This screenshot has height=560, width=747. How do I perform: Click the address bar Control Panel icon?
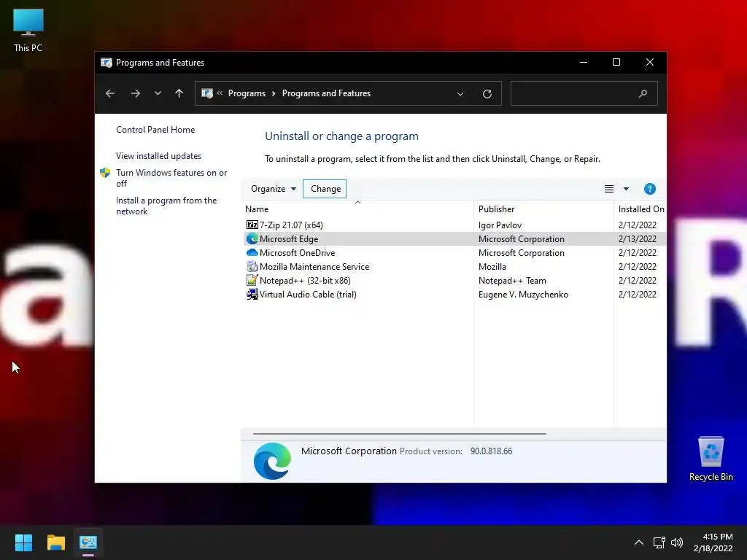206,93
